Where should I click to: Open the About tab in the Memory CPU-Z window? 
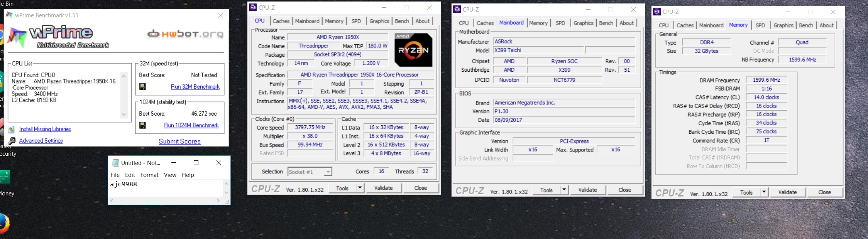(x=826, y=25)
